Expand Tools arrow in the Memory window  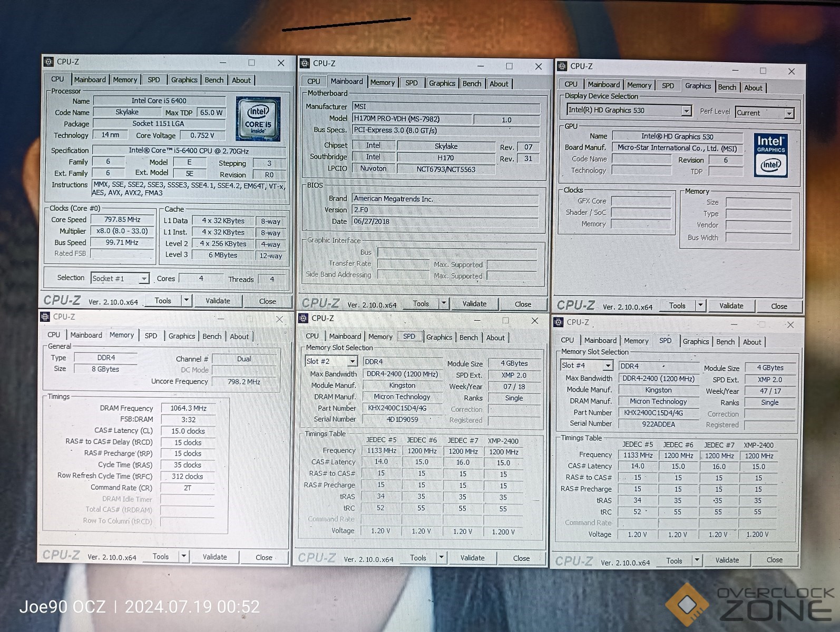(x=184, y=556)
